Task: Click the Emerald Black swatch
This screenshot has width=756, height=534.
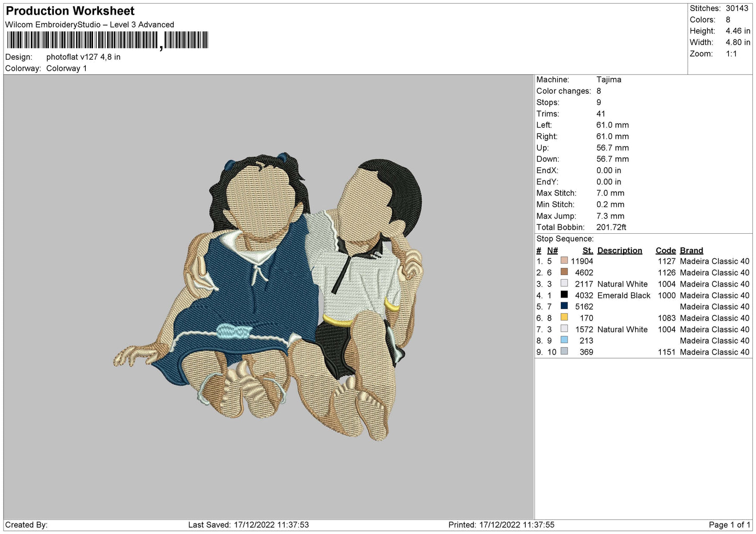Action: coord(564,294)
